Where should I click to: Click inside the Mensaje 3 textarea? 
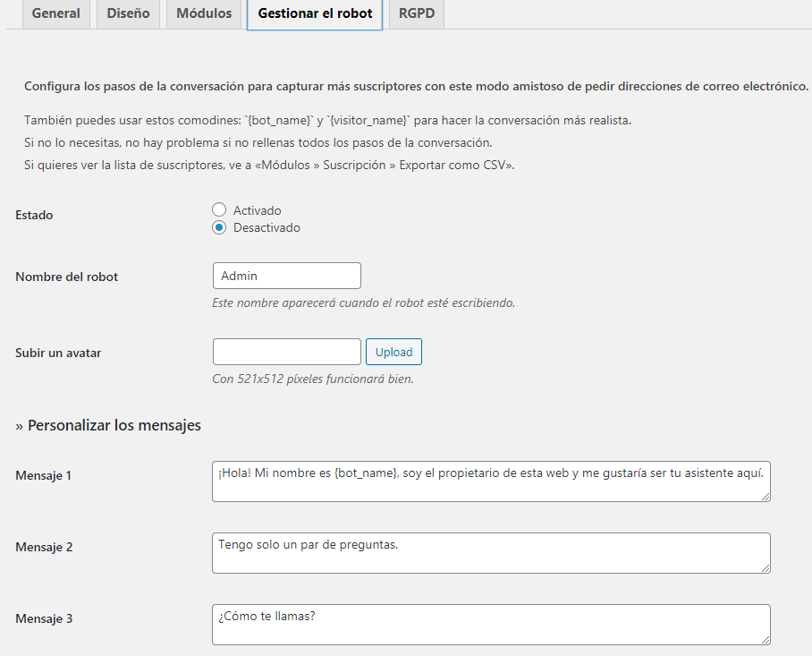[491, 625]
